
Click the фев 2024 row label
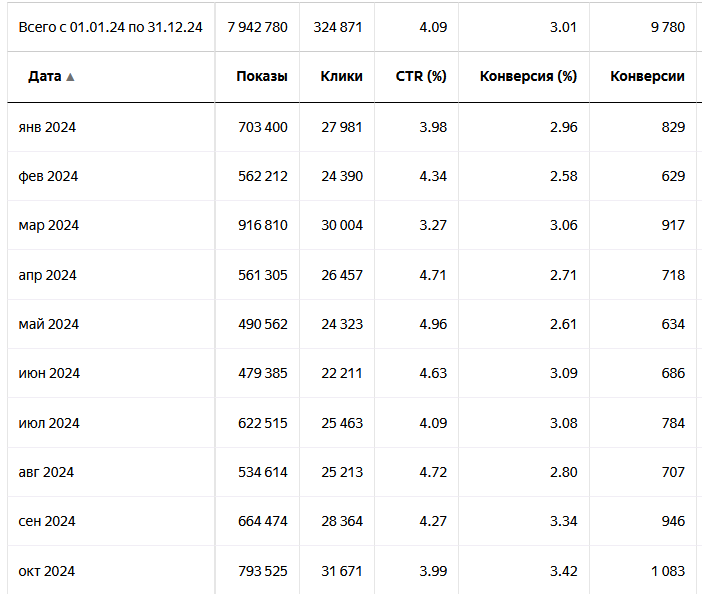(48, 176)
